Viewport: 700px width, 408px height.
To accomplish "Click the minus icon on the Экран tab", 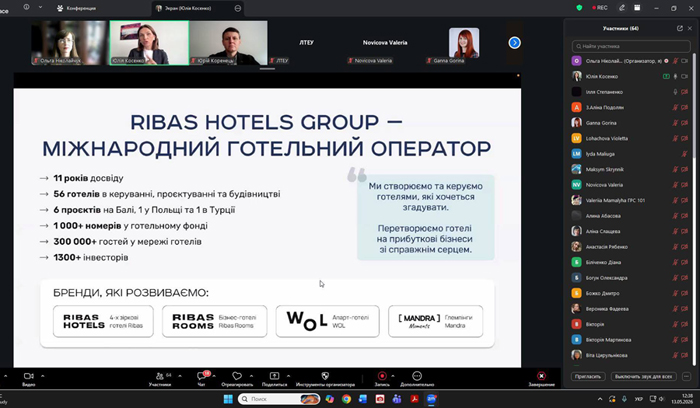I will coord(238,8).
